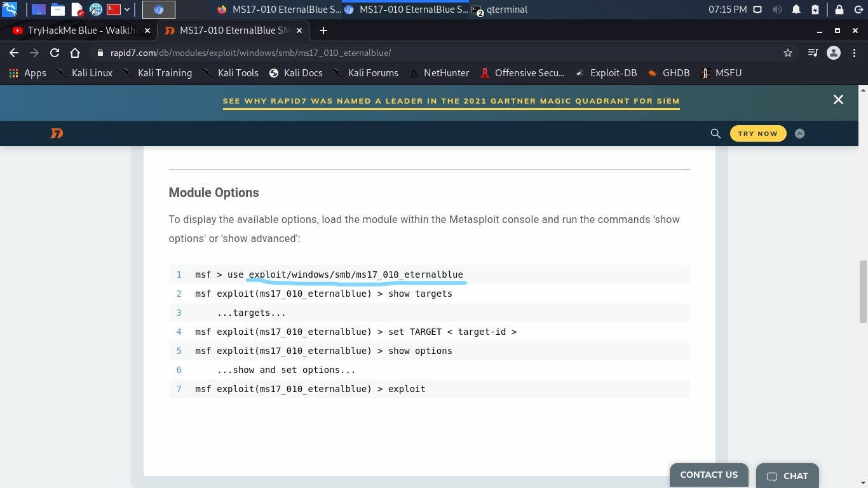Open the Kali Linux bookmark

coord(85,73)
